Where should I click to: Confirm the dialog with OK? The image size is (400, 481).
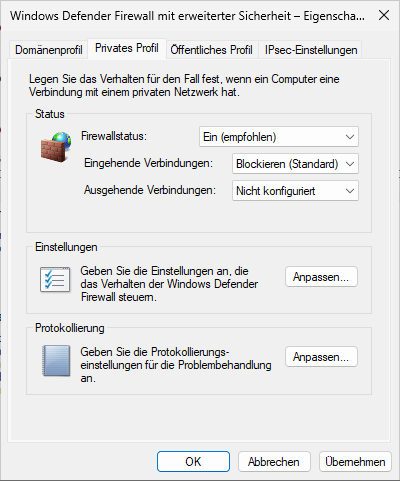point(193,462)
